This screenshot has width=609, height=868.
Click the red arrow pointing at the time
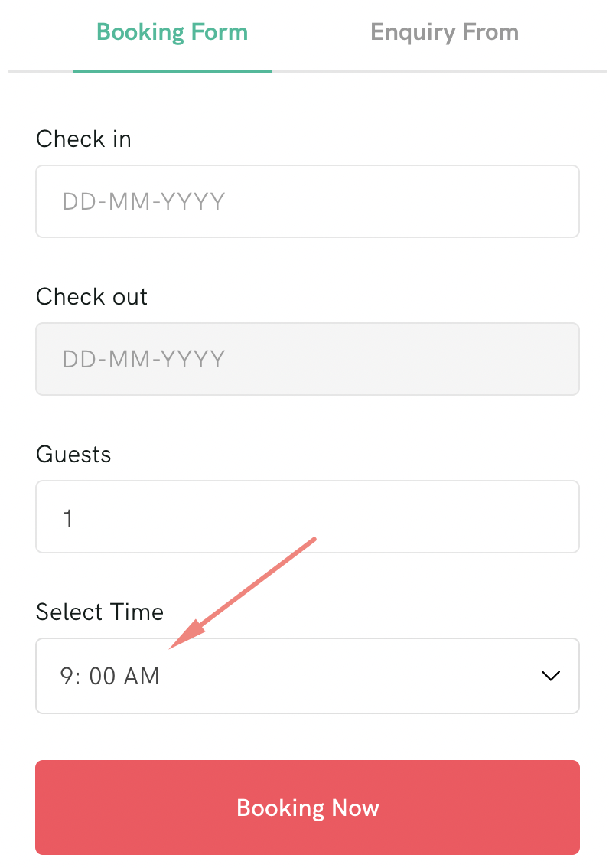[x=243, y=593]
